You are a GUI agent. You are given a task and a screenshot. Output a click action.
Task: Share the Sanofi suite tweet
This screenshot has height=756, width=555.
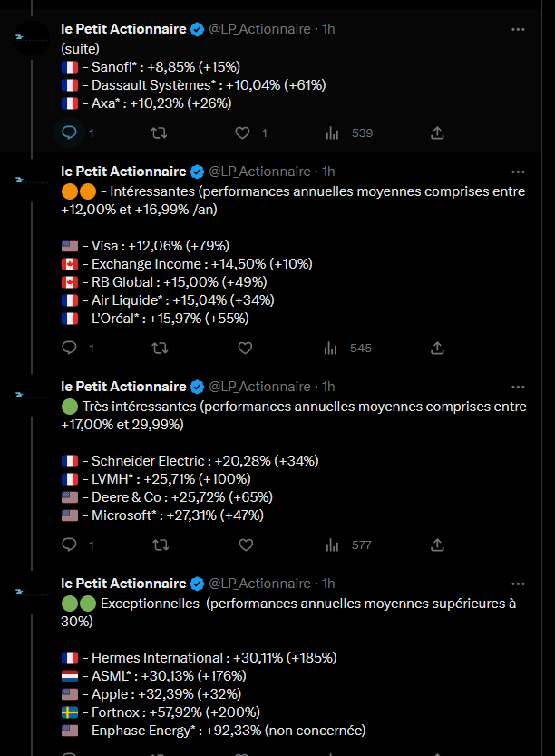point(437,133)
